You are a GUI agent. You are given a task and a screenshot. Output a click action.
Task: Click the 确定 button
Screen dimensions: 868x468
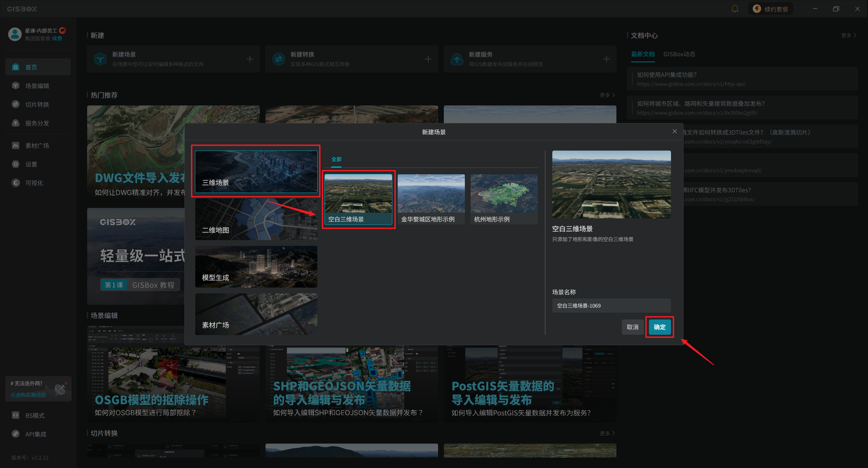click(x=659, y=327)
